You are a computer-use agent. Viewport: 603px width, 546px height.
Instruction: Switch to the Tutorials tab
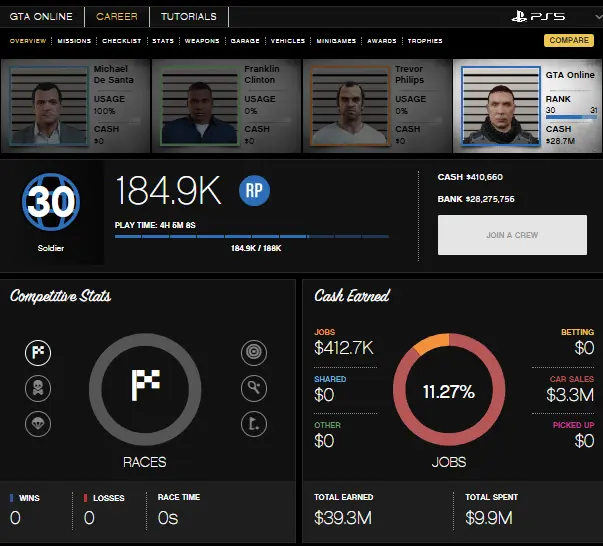tap(188, 17)
